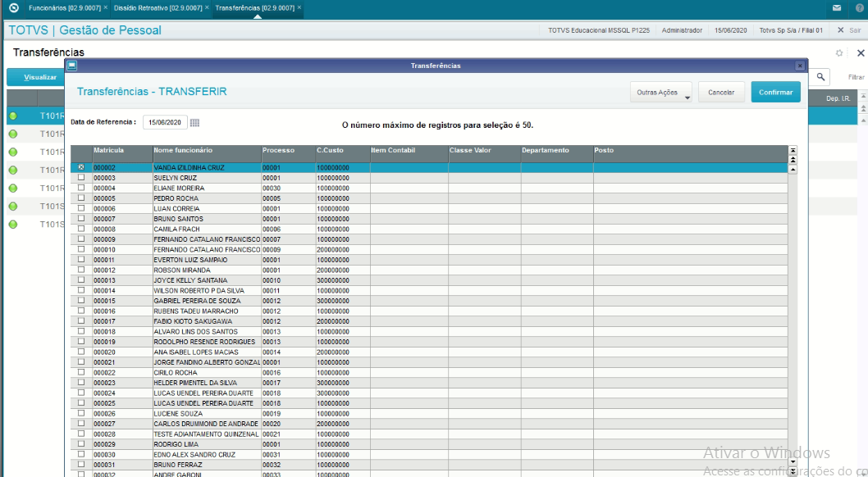Page up in the grid scroll controls
Viewport: 868px width, 477px height.
(x=793, y=160)
